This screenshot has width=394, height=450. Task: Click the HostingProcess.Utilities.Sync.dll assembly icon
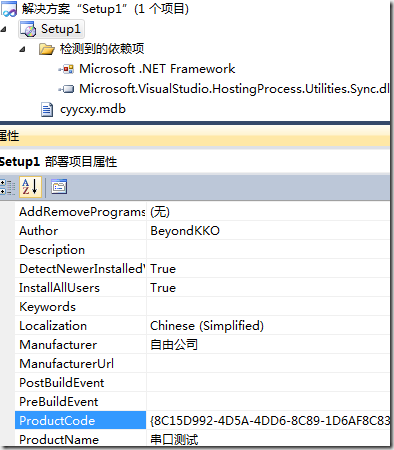[x=66, y=89]
